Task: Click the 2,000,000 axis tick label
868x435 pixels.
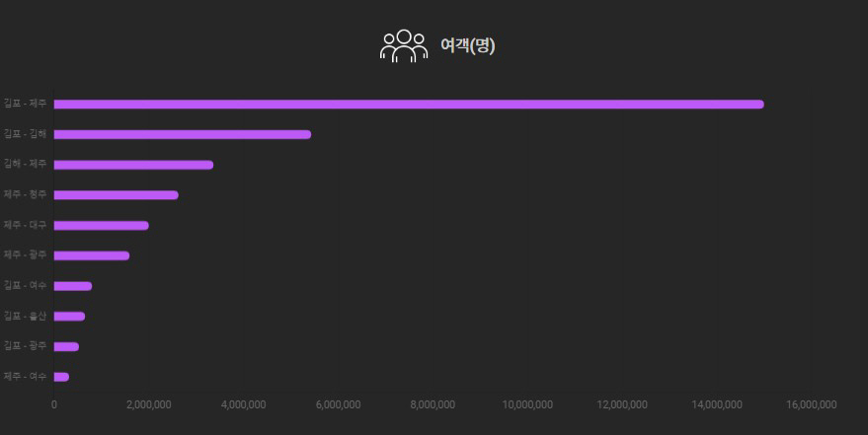Action: click(148, 404)
